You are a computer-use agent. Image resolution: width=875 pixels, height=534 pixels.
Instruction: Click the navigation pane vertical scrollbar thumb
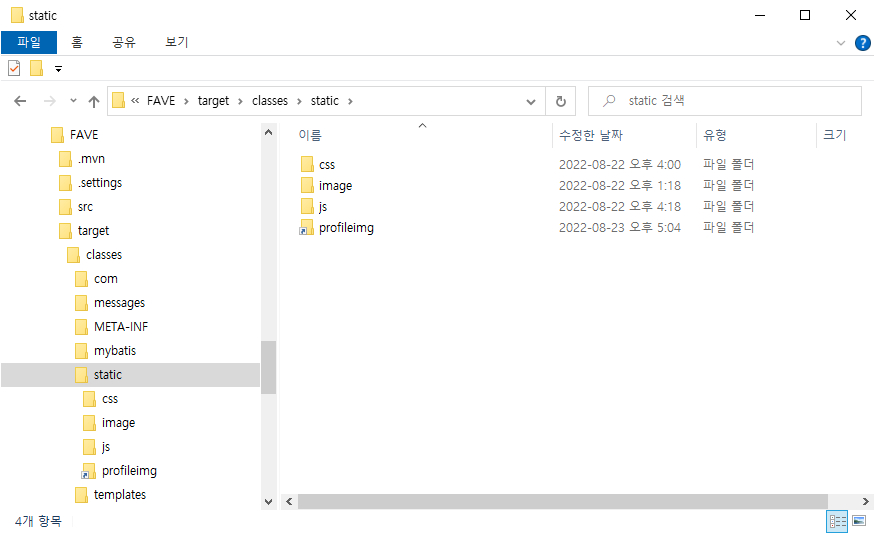point(268,367)
